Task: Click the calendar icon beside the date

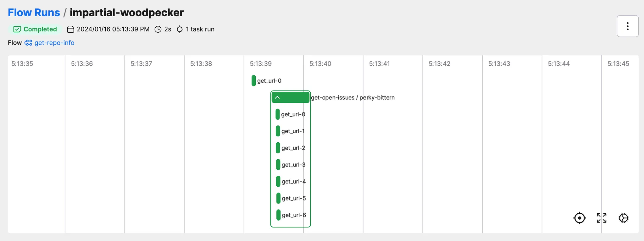Action: [71, 29]
